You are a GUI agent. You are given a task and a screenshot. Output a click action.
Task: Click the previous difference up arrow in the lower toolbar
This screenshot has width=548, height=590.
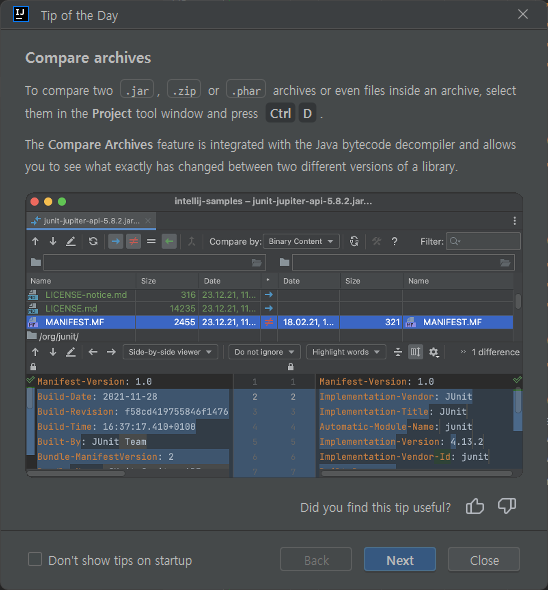(x=35, y=352)
